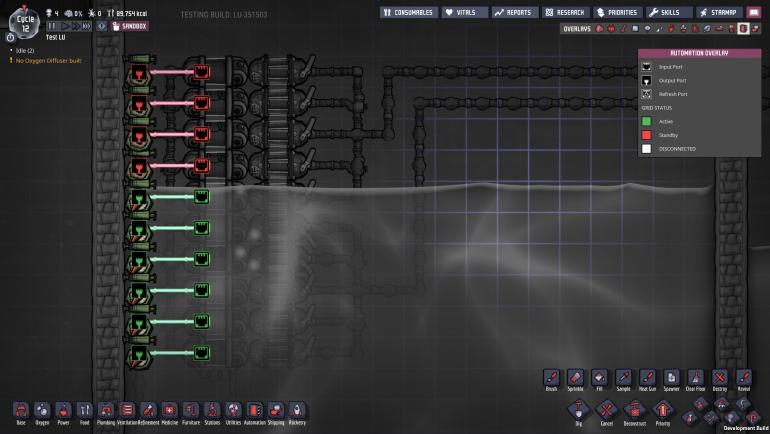This screenshot has width=770, height=434.
Task: Toggle the Plumbing overlay
Action: pos(660,28)
